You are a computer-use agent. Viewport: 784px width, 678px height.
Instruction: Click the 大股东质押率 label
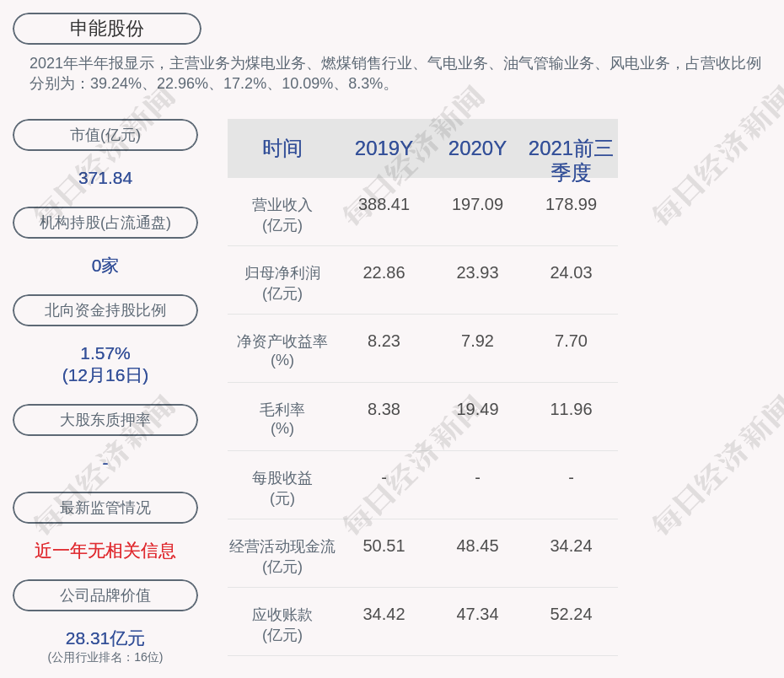tap(105, 420)
